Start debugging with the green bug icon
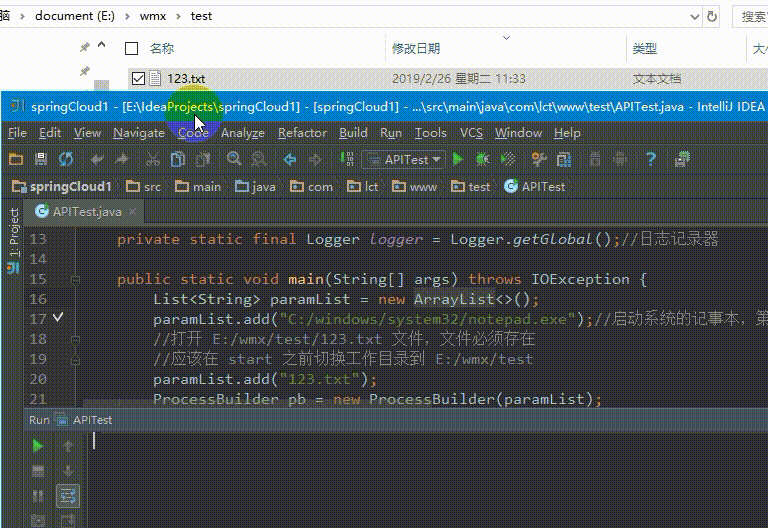Screen dimensions: 768x528 tap(482, 159)
